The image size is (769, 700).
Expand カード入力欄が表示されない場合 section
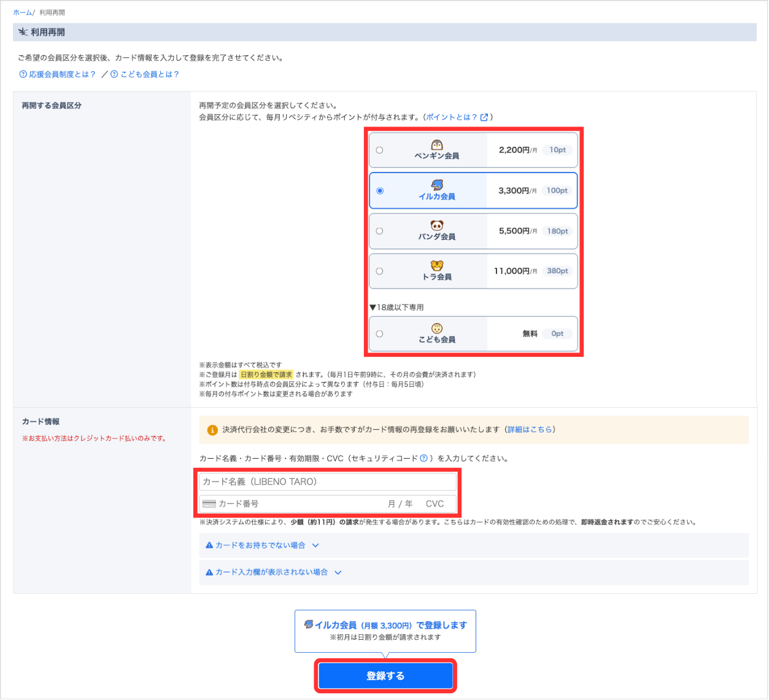coord(273,572)
